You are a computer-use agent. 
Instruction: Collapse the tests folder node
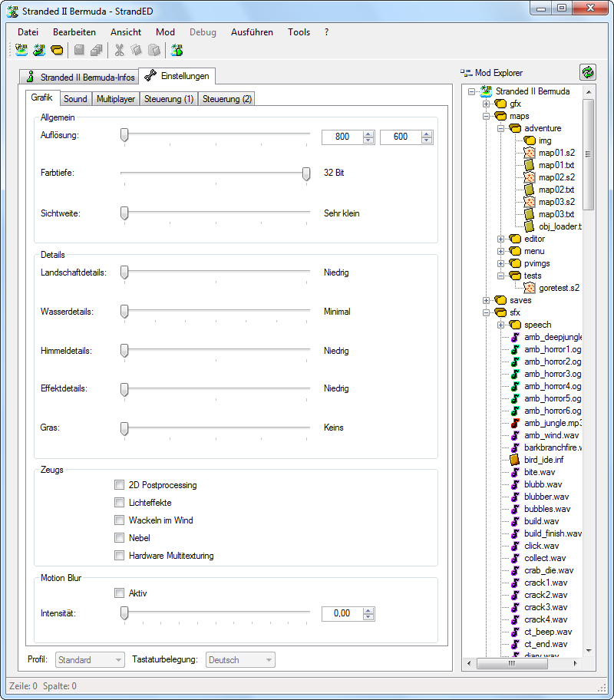tap(500, 276)
